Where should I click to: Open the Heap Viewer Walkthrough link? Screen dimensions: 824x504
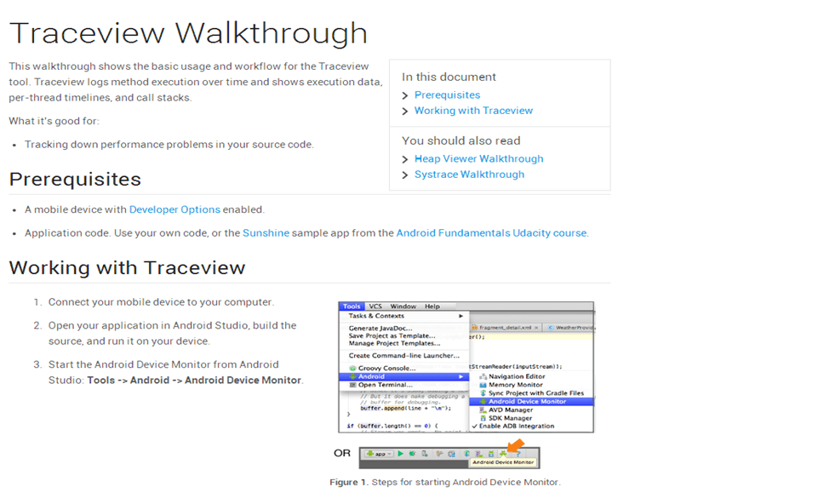(x=478, y=158)
